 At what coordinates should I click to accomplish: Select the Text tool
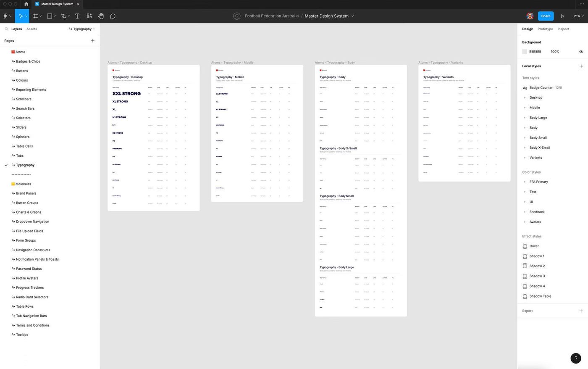coord(77,16)
